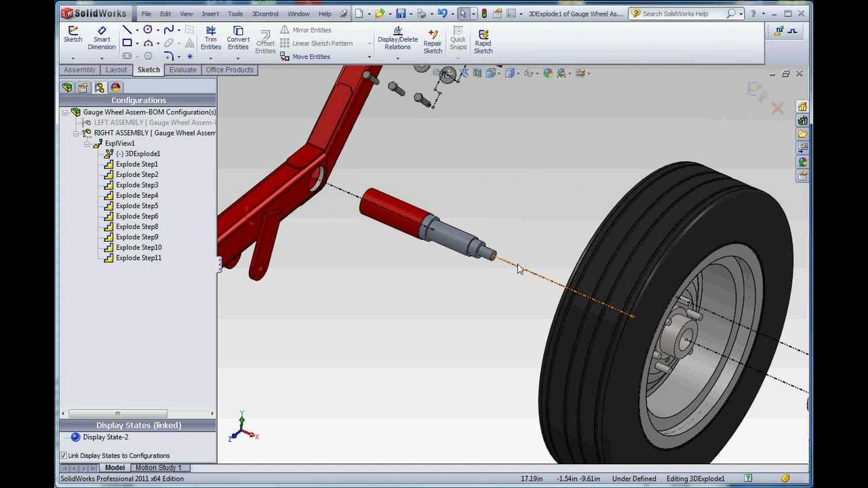The image size is (868, 488).
Task: Collapse the RIGHT ASSEMBLY tree node
Action: click(76, 134)
